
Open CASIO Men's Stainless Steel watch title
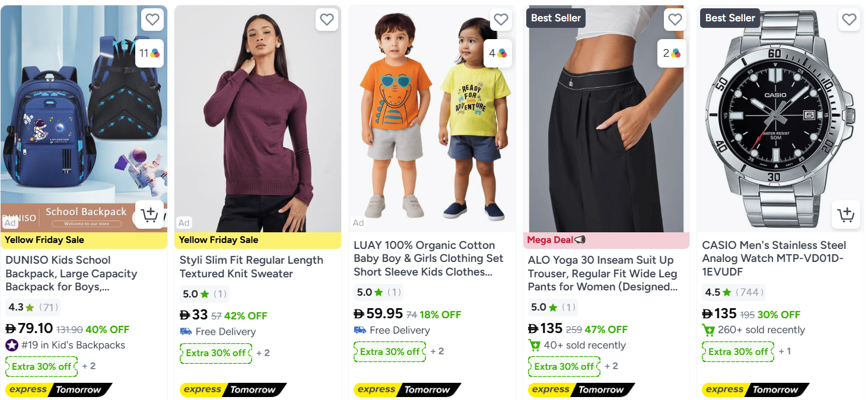774,258
